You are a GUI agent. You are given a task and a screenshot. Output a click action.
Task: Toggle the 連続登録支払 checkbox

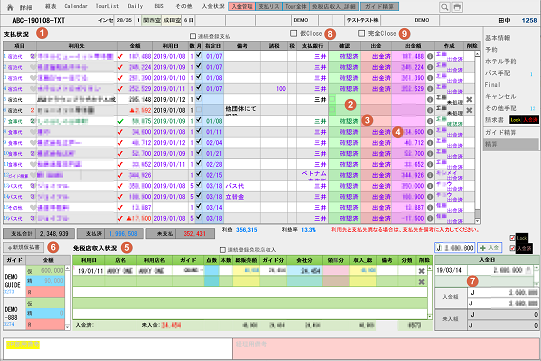pos(193,36)
